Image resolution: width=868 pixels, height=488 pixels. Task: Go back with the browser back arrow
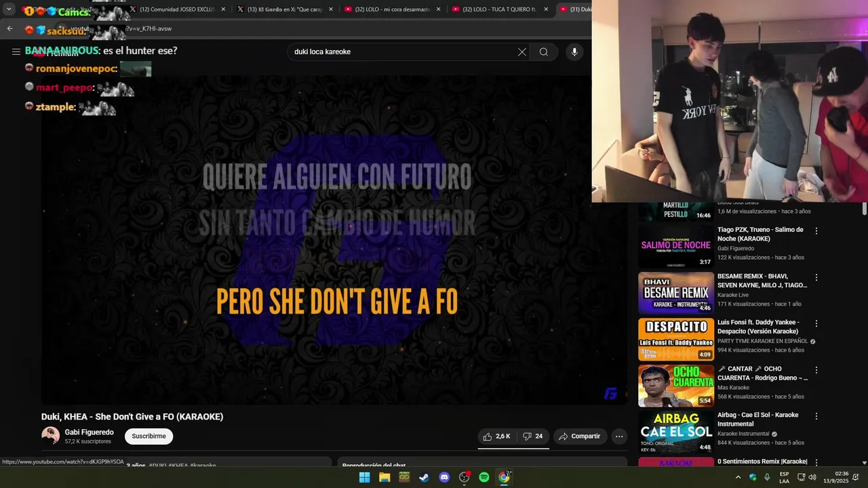[9, 28]
